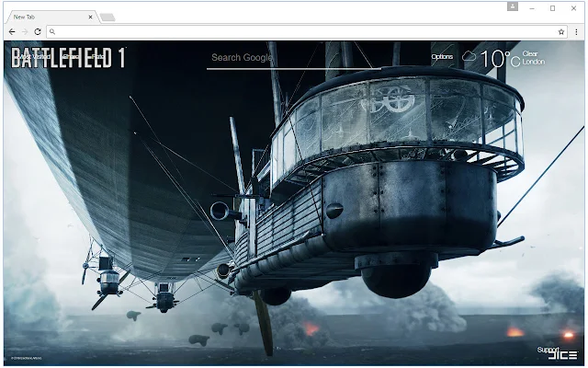Click the Rate link
This screenshot has width=588, height=368.
(97, 57)
